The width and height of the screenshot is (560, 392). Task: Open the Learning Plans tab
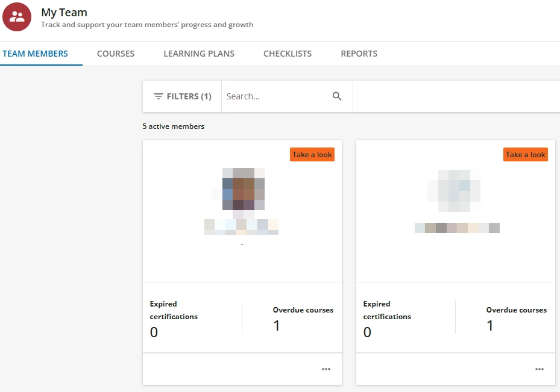coord(199,54)
